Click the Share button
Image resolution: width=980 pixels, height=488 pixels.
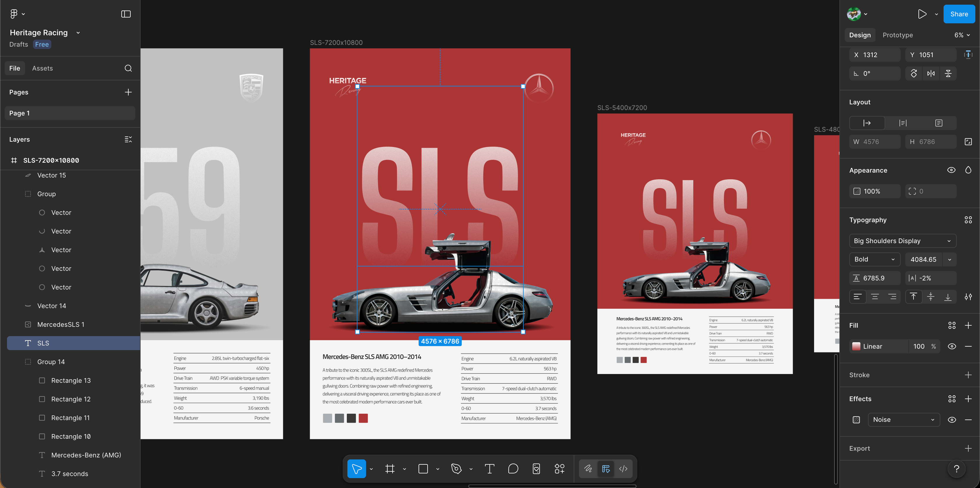click(959, 14)
